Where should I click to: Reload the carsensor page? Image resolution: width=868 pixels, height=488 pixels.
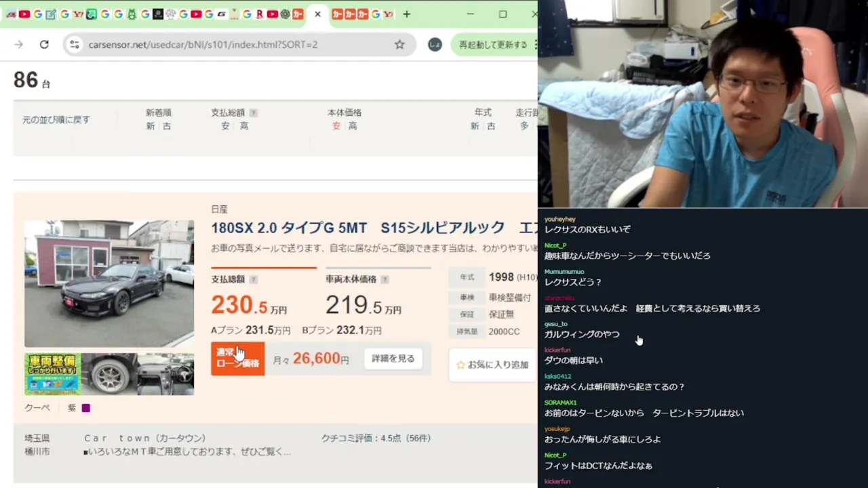(44, 45)
